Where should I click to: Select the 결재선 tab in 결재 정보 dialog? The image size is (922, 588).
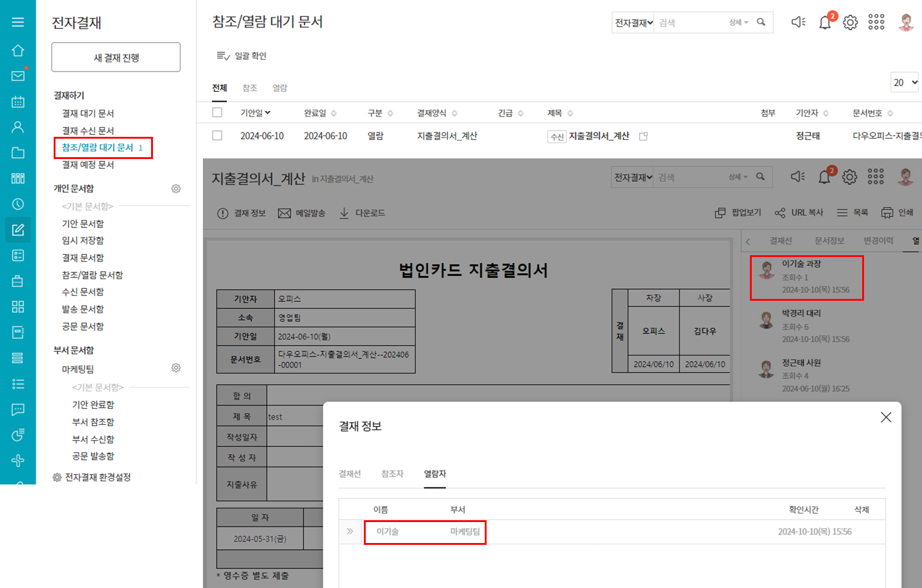(350, 474)
